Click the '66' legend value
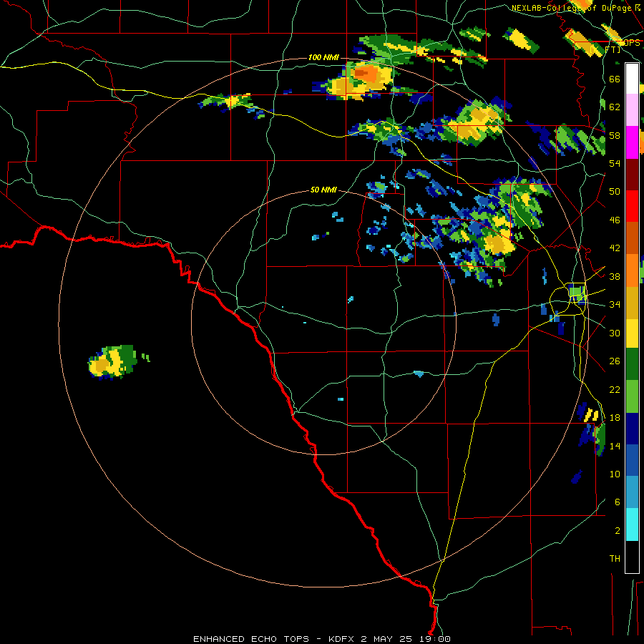Viewport: 644px width, 644px height. click(x=615, y=79)
